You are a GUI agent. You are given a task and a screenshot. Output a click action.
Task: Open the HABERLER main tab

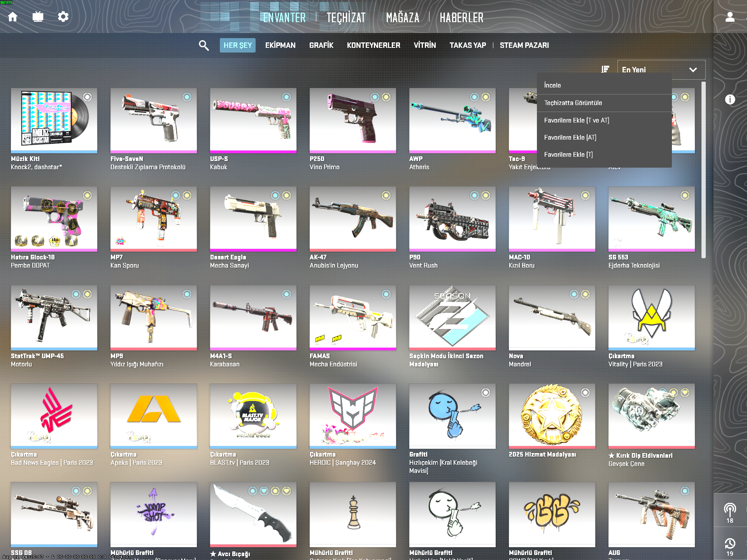coord(461,17)
